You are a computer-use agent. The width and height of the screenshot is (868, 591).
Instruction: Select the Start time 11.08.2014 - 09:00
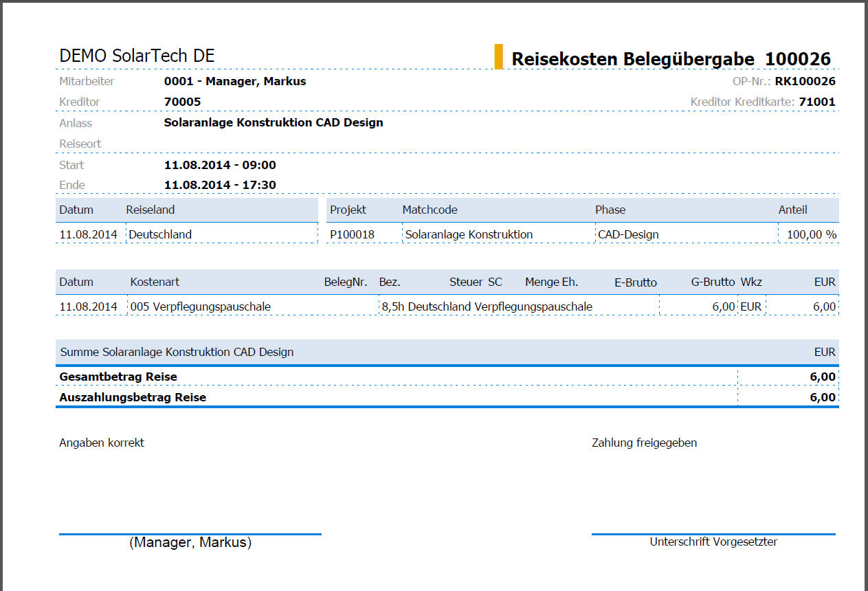click(219, 165)
